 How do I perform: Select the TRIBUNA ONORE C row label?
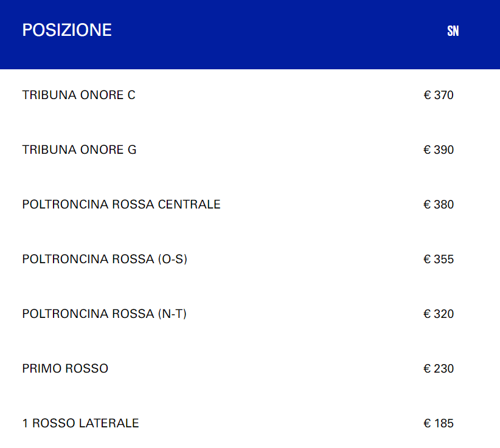pyautogui.click(x=78, y=95)
